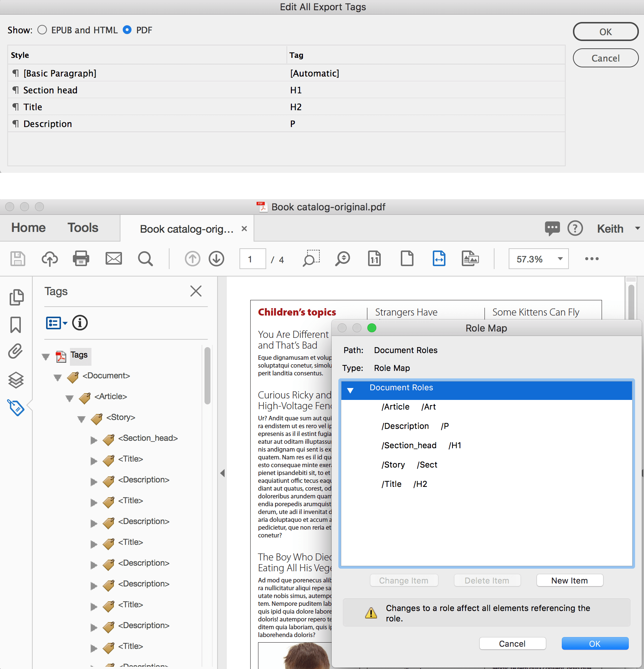The height and width of the screenshot is (669, 644).
Task: Open the Find text tool
Action: pos(145,258)
